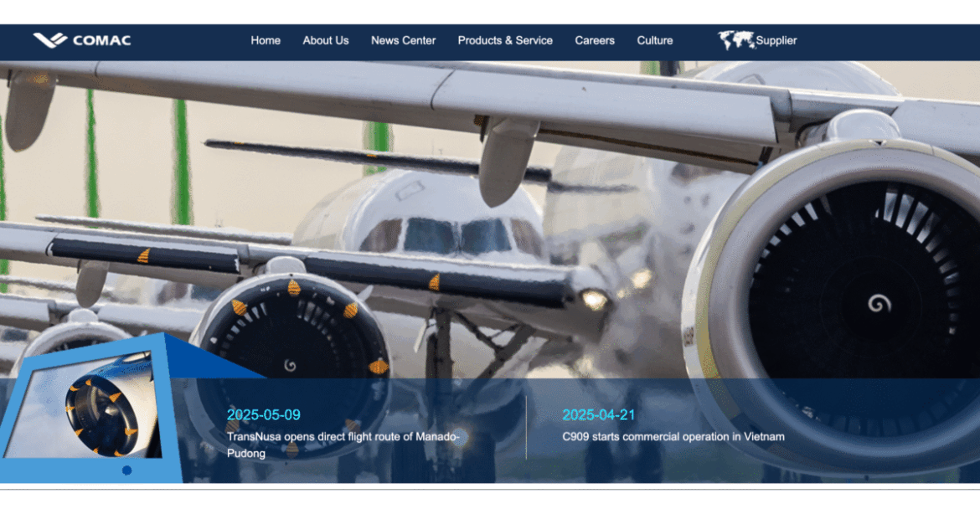Click the COMAC wordmark text in header
The height and width of the screenshot is (514, 980).
click(101, 40)
